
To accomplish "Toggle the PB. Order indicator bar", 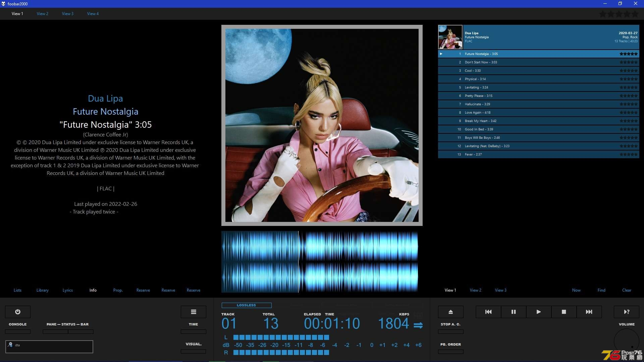I will tap(451, 352).
